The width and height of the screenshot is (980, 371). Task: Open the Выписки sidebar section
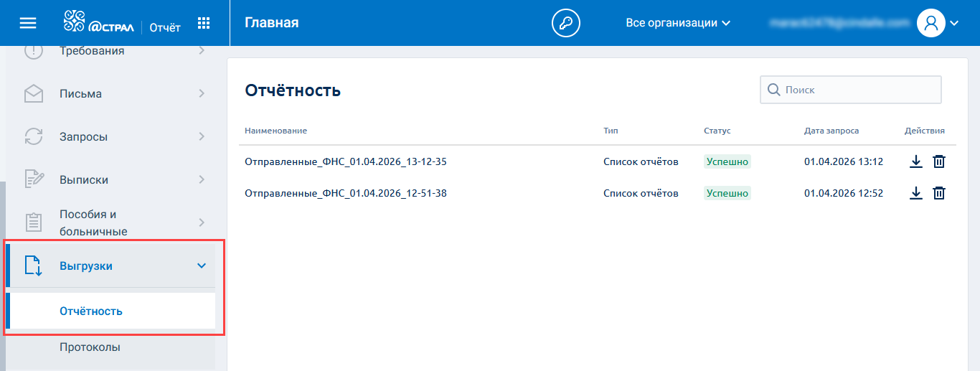[115, 179]
